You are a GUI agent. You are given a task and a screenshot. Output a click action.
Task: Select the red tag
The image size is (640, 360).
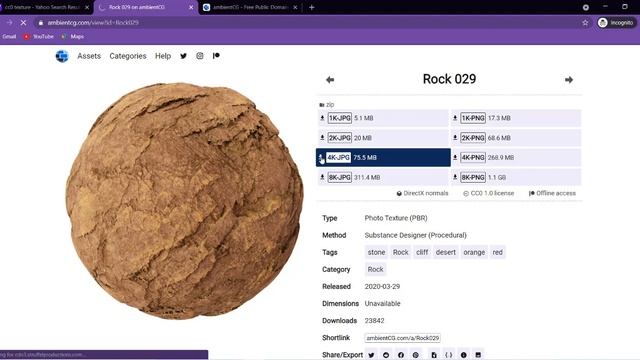(498, 252)
